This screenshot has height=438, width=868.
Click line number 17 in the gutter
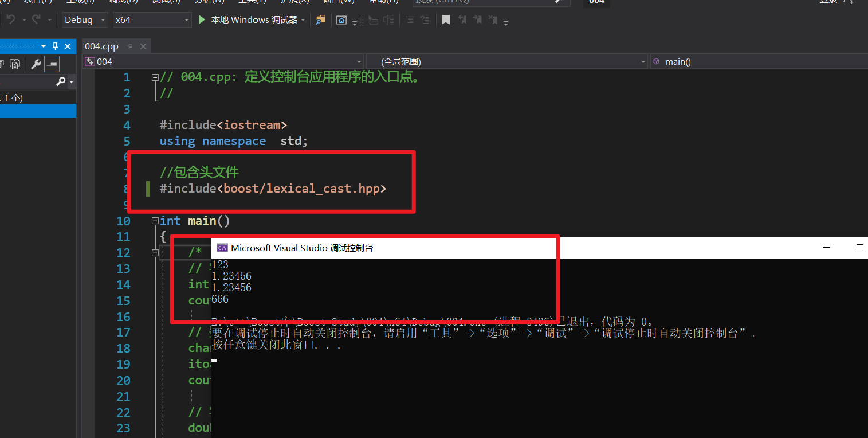tap(123, 333)
